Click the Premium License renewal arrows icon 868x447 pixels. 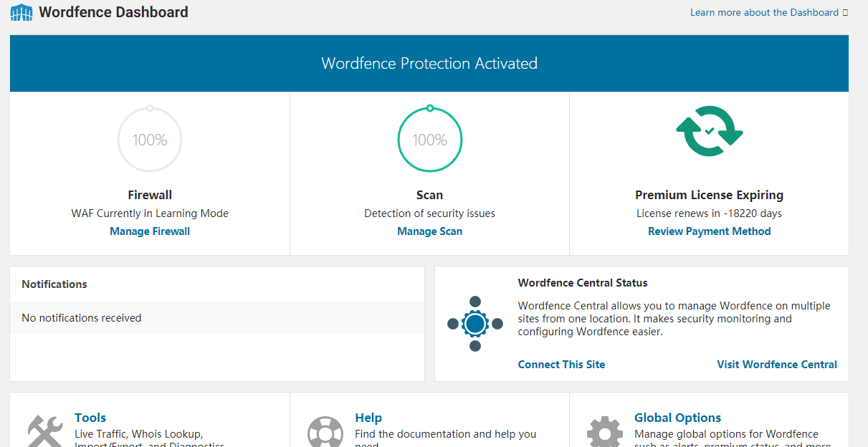710,131
